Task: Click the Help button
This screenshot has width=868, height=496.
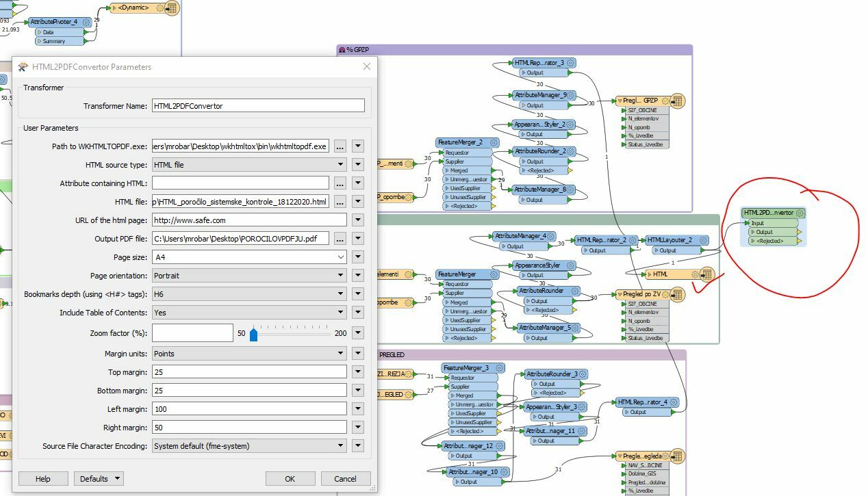Action: [x=43, y=479]
